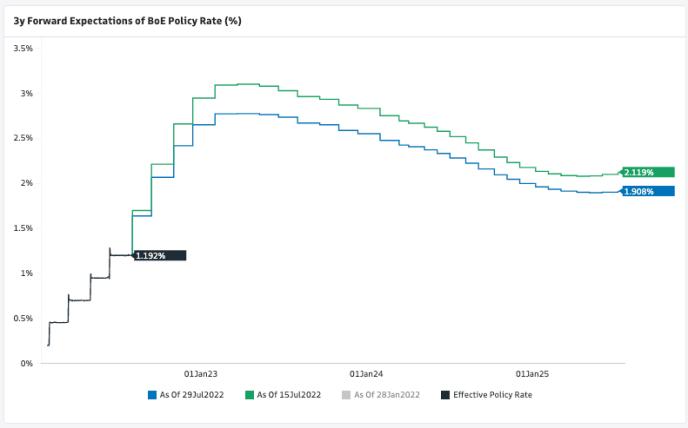Click the 0.5% y-axis label
688x428 pixels.
point(23,318)
